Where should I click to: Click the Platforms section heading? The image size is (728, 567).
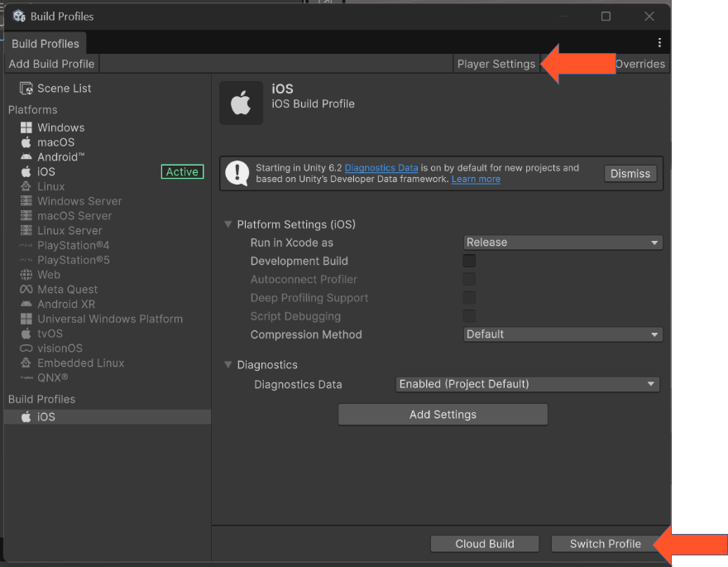click(33, 110)
